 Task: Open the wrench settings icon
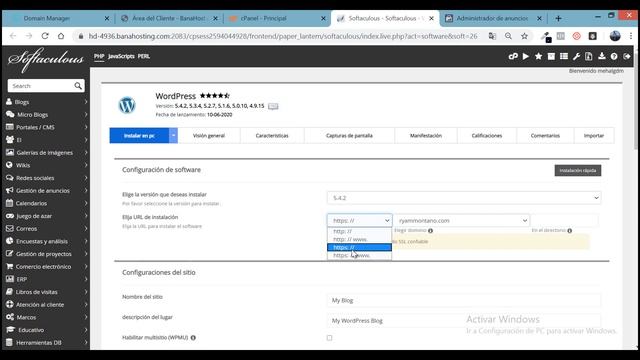click(x=576, y=56)
